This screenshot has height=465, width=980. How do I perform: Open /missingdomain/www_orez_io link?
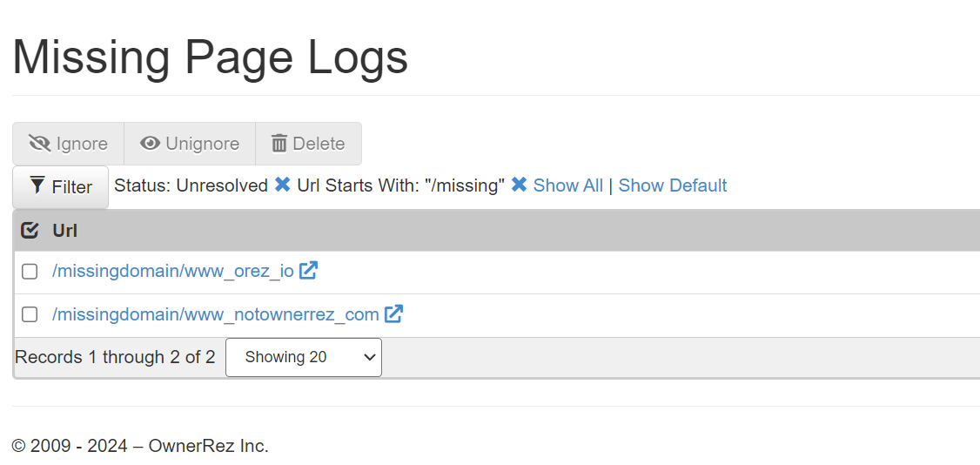click(173, 271)
